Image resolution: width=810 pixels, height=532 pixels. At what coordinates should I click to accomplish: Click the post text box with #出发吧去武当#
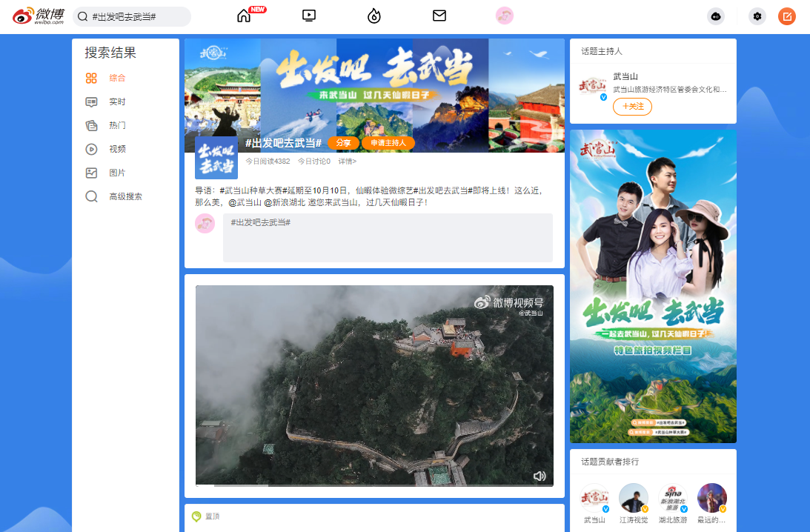(388, 238)
